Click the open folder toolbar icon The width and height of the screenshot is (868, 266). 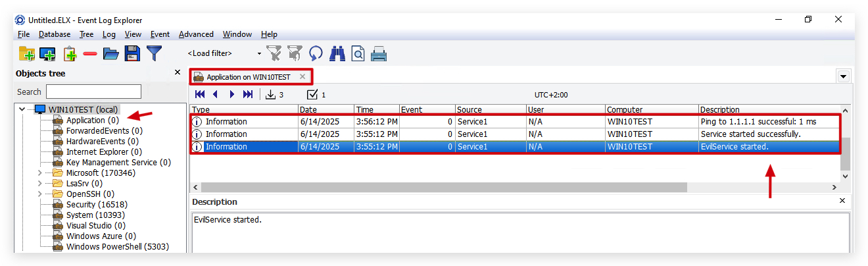click(x=110, y=53)
